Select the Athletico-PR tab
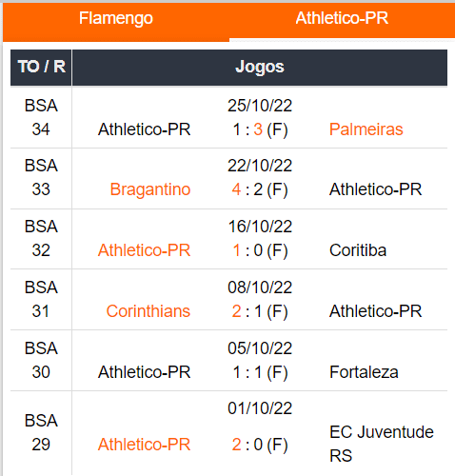 tap(342, 18)
